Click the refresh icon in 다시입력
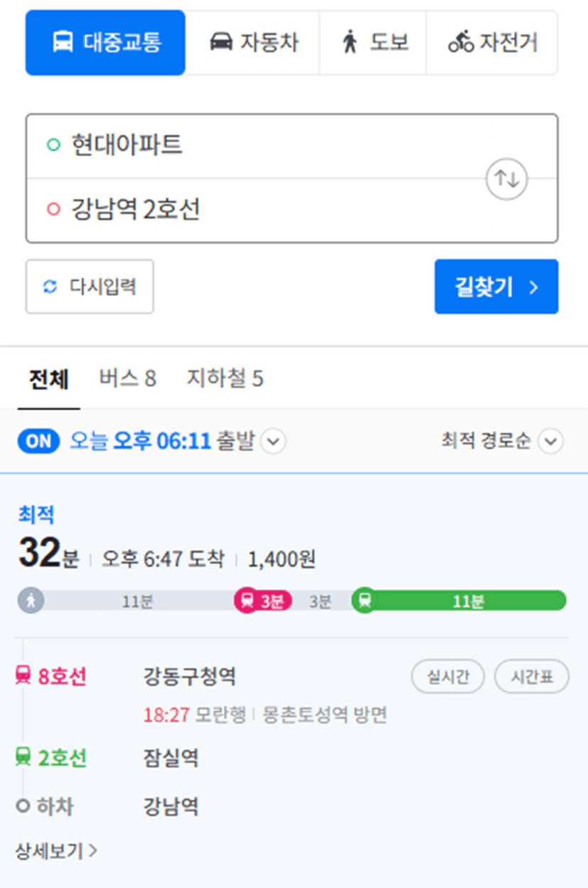Screen dimensions: 588x888 [x=50, y=287]
